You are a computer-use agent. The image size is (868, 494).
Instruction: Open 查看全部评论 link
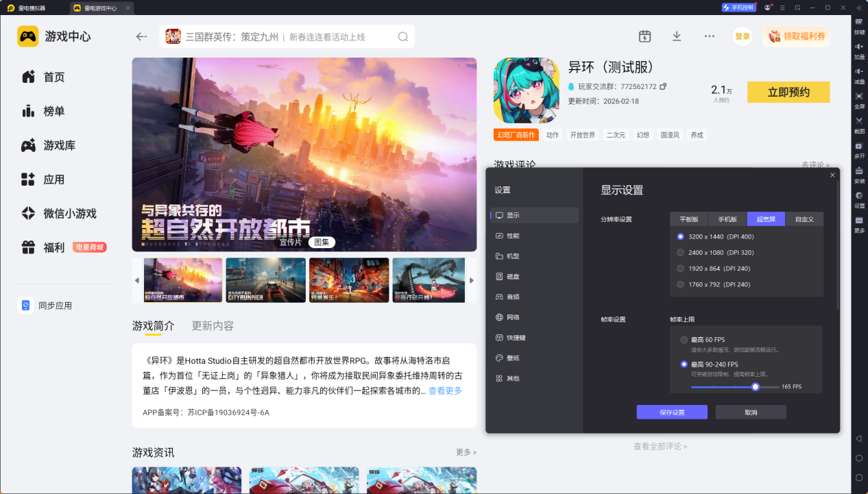point(660,446)
